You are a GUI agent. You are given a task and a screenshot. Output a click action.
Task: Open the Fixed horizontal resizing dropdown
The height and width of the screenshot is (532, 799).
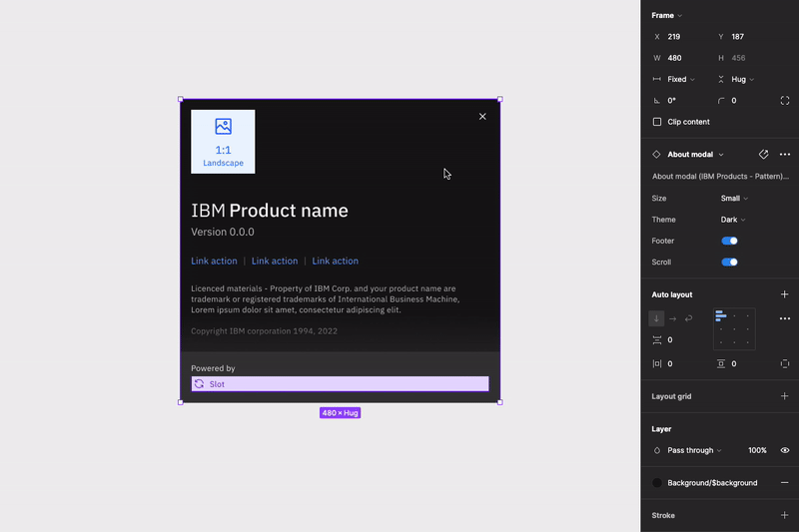(681, 80)
